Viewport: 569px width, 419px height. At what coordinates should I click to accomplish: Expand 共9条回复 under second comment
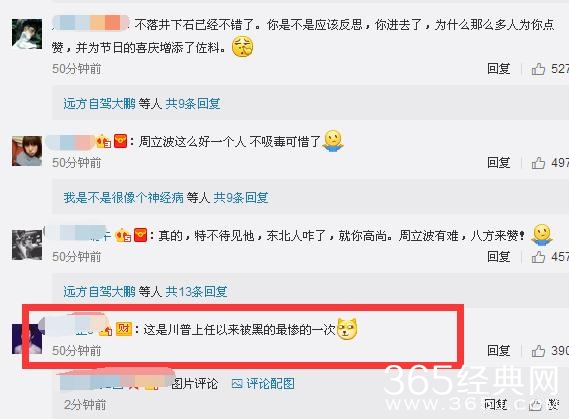(241, 198)
